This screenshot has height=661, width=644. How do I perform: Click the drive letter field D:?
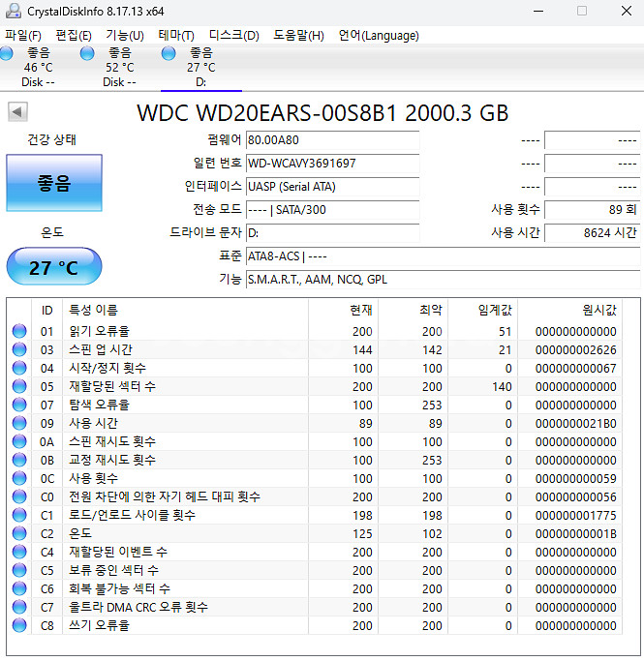click(332, 232)
